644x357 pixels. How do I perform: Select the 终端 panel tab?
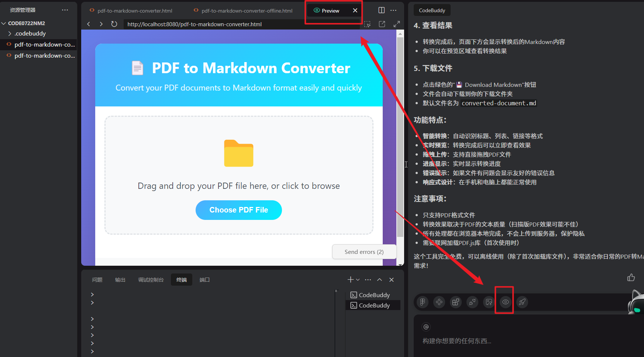click(x=182, y=280)
